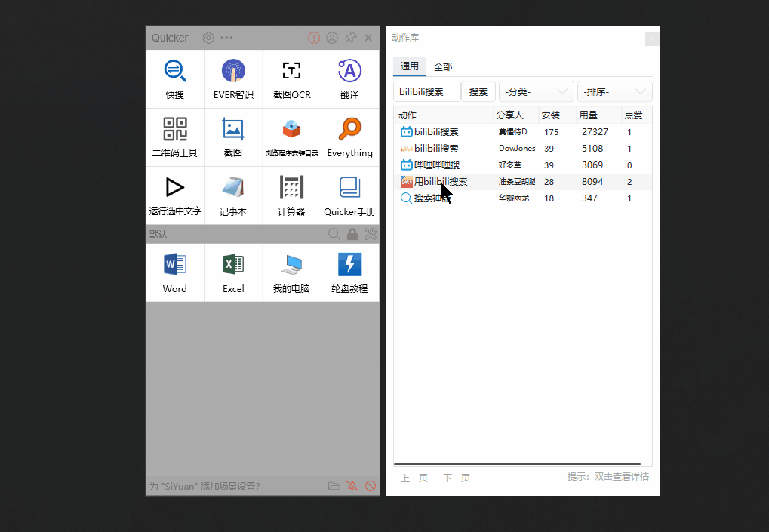Launch the Excel action
This screenshot has width=769, height=532.
tap(233, 272)
